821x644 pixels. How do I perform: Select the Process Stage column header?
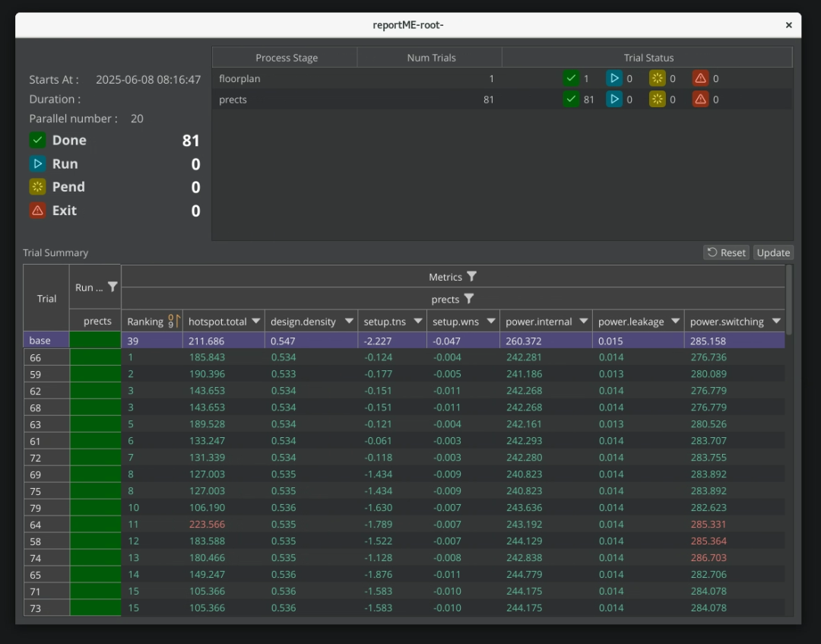(286, 58)
